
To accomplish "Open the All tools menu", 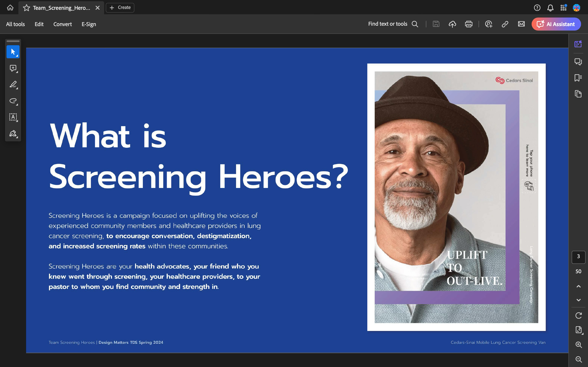I will coord(15,24).
